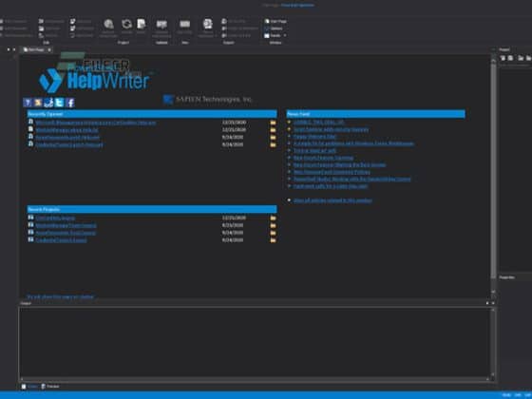
Task: Open the folder for the last Recently Opened file
Action: 273,144
